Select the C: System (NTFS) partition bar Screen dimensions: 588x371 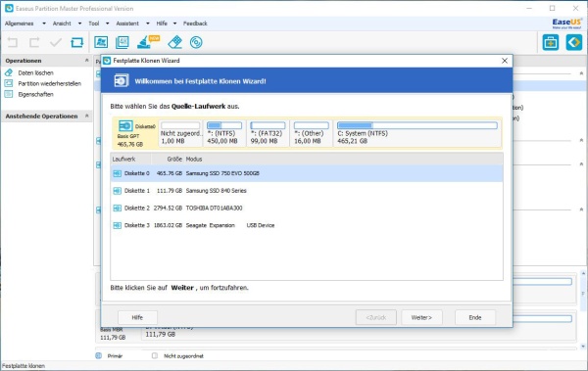pos(417,133)
